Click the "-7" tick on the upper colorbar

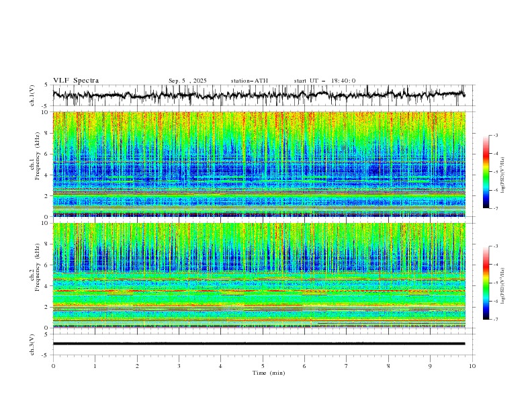[x=496, y=209]
